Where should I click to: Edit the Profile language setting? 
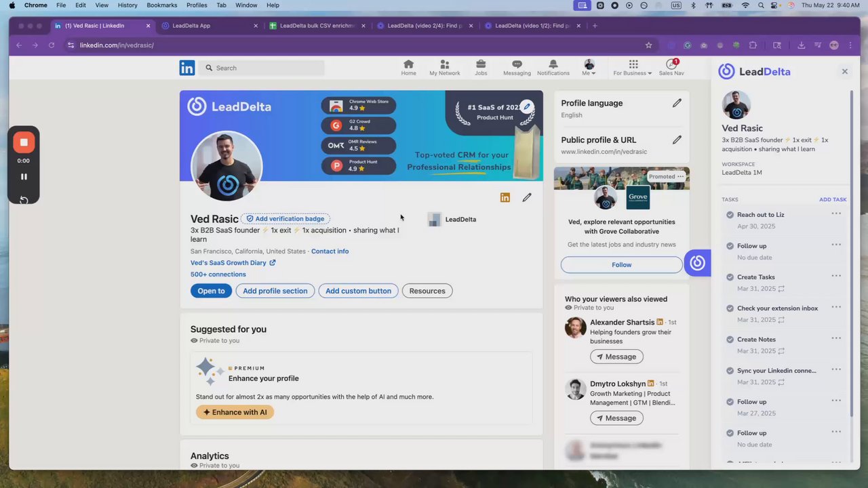(x=677, y=103)
